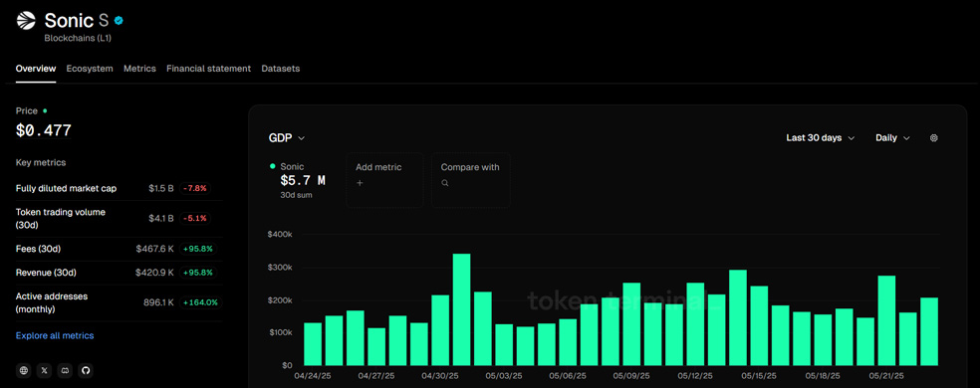The width and height of the screenshot is (980, 388).
Task: Click the search icon under Compare with
Action: pyautogui.click(x=445, y=183)
